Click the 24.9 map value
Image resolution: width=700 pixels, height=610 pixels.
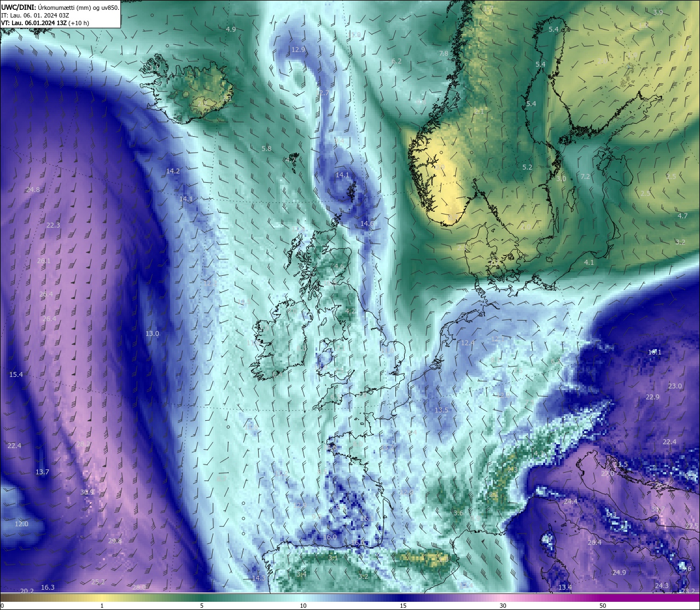pyautogui.click(x=619, y=573)
